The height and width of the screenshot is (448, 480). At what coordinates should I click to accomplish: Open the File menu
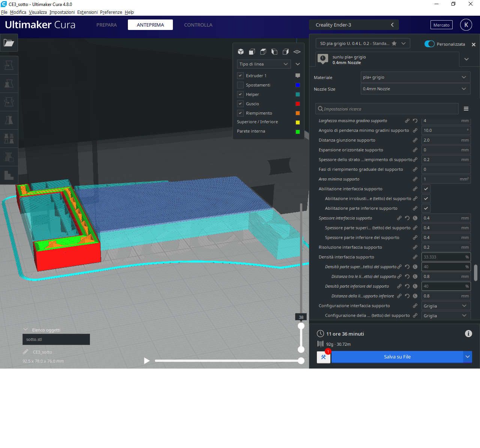pos(4,12)
